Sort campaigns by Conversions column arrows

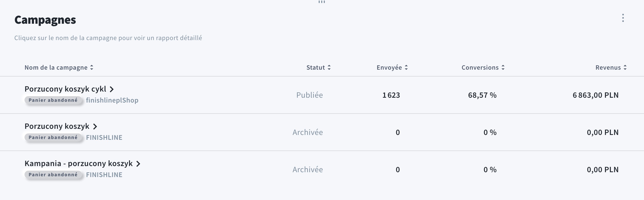pos(503,68)
